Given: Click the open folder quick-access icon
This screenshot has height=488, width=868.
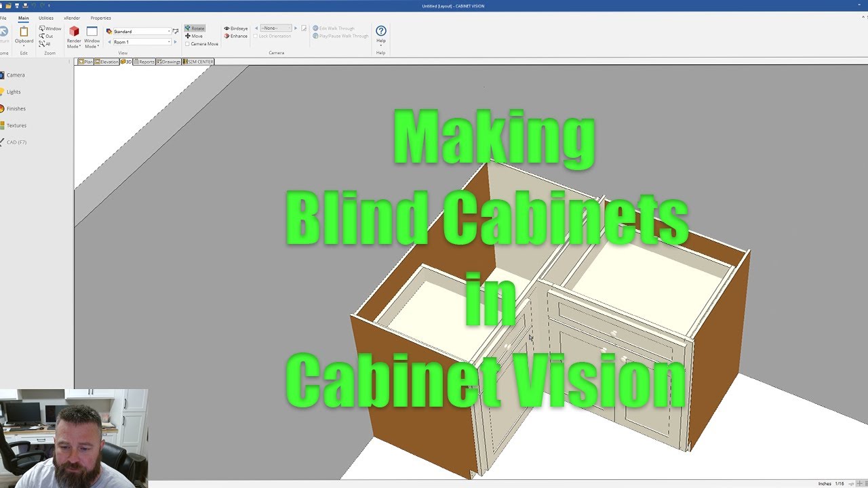Looking at the screenshot, I should tap(8, 5).
